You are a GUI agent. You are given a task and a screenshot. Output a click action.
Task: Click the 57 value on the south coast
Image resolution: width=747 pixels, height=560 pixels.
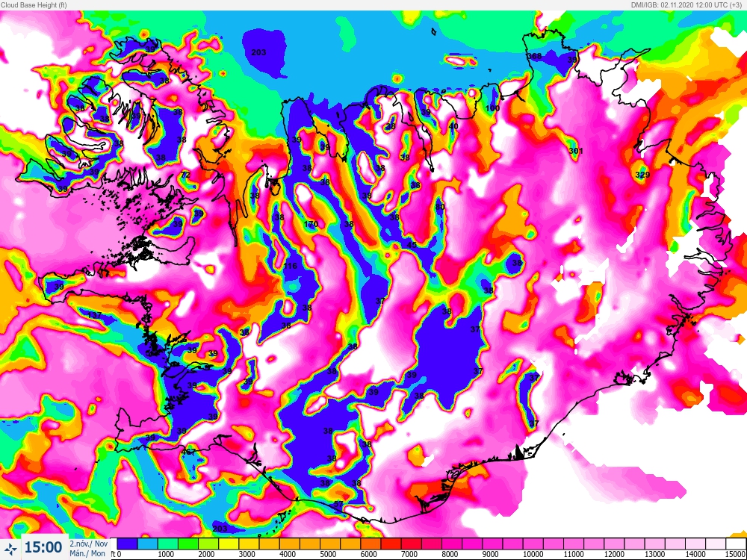coord(338,504)
